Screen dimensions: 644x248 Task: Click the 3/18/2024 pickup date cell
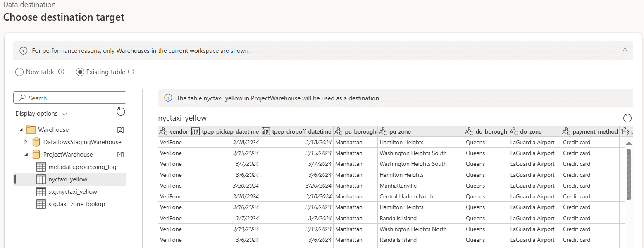tap(225, 142)
